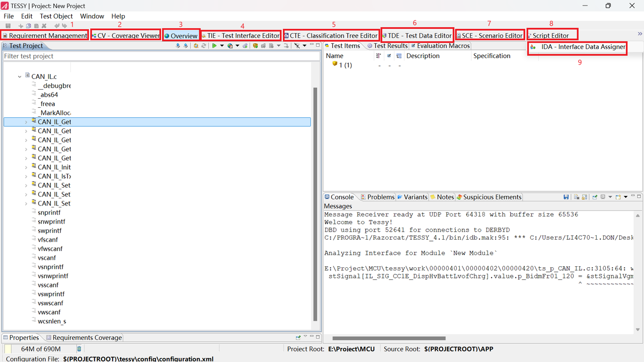644x362 pixels.
Task: Click the refresh icon in Test Project toolbar
Action: click(x=203, y=46)
